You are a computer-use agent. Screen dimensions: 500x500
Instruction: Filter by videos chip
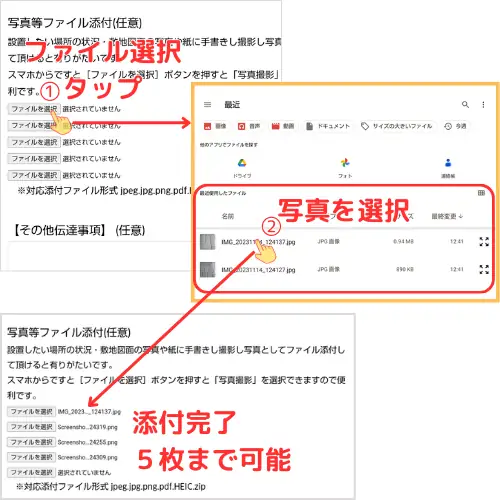pos(283,126)
